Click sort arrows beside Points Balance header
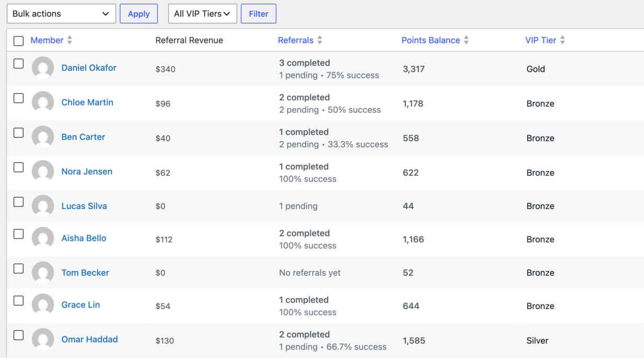The width and height of the screenshot is (644, 358). 466,40
